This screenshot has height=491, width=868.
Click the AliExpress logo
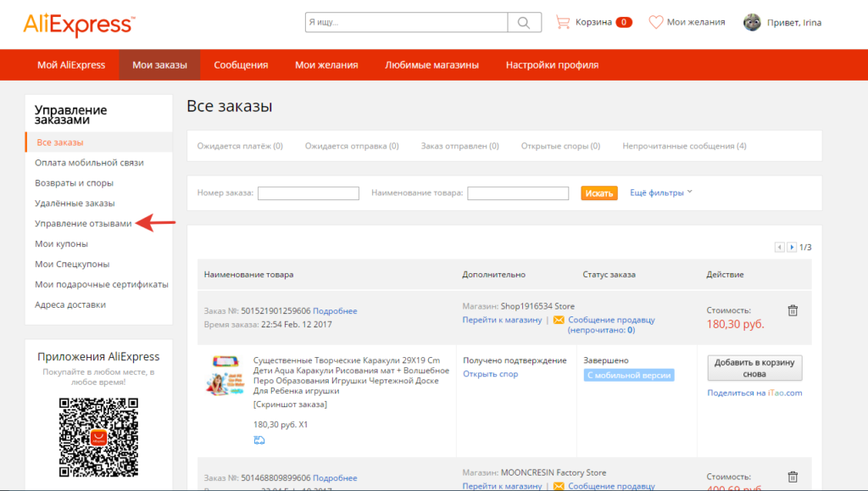pyautogui.click(x=79, y=25)
